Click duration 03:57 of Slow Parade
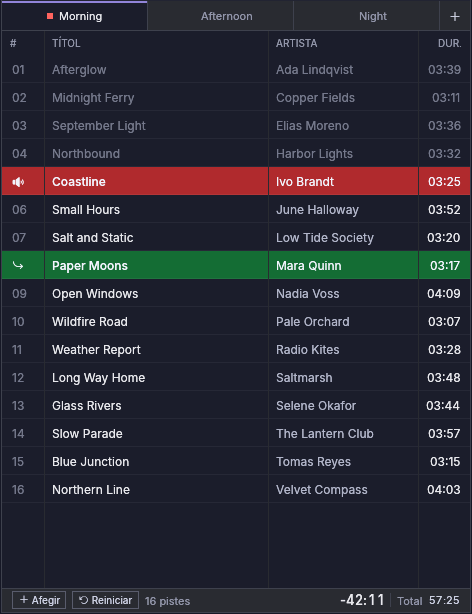The image size is (472, 614). point(444,433)
